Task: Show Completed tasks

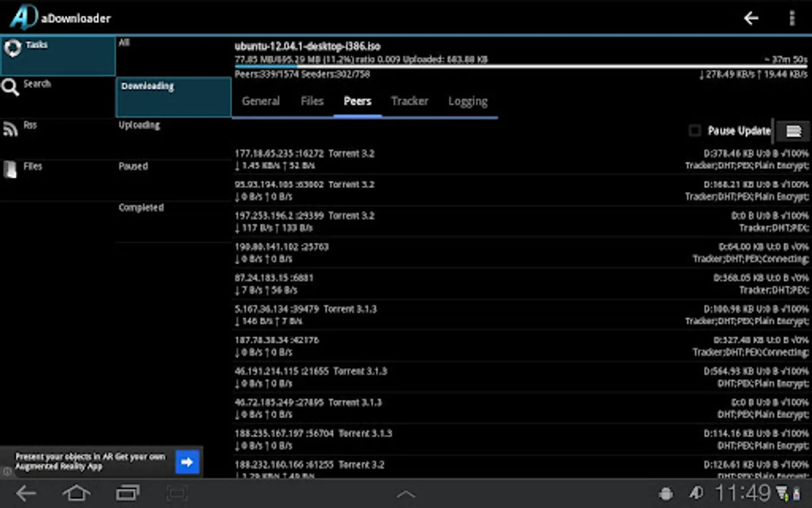Action: pyautogui.click(x=173, y=222)
